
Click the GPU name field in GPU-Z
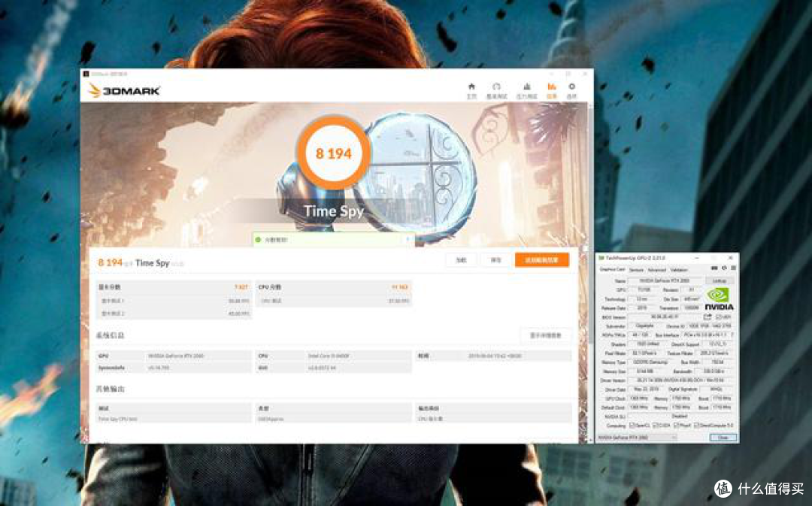[665, 280]
